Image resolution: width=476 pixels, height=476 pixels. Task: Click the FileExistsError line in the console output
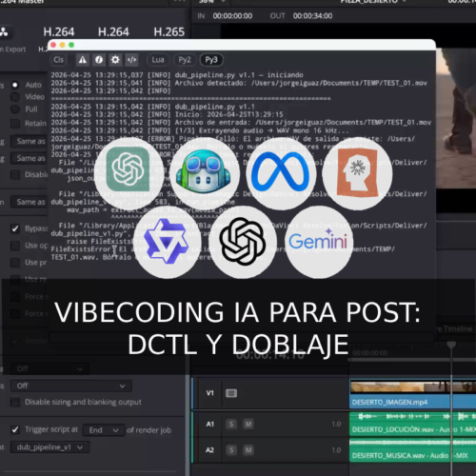pyautogui.click(x=222, y=249)
